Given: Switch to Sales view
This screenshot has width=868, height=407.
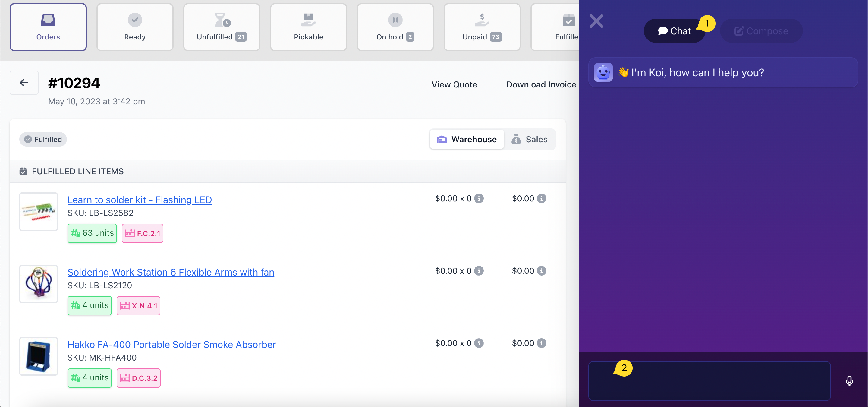Looking at the screenshot, I should [x=529, y=140].
